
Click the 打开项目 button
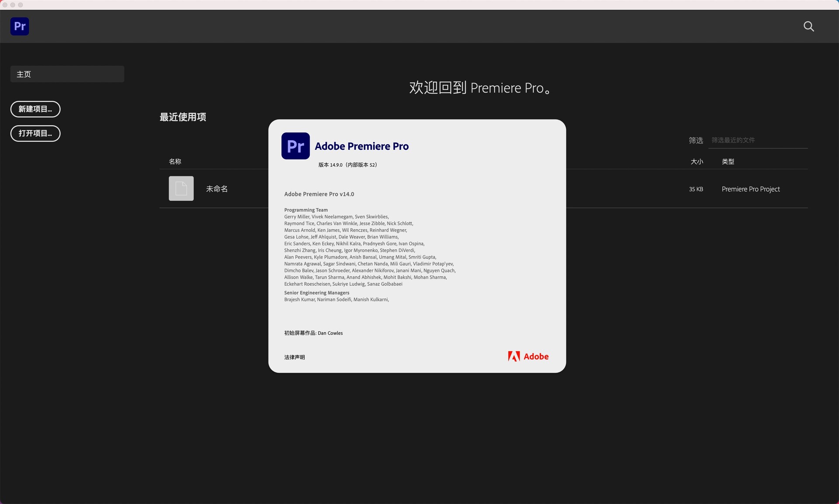[35, 133]
